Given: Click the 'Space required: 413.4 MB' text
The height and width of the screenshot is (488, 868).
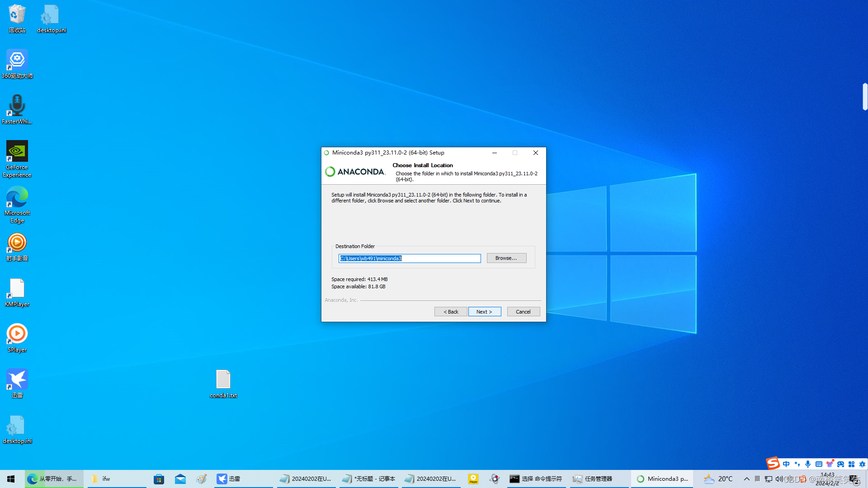Looking at the screenshot, I should pyautogui.click(x=359, y=279).
